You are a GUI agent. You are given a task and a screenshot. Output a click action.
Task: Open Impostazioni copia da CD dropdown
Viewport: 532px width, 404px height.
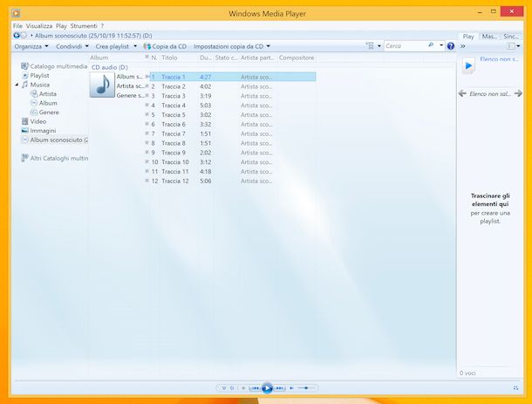[232, 46]
